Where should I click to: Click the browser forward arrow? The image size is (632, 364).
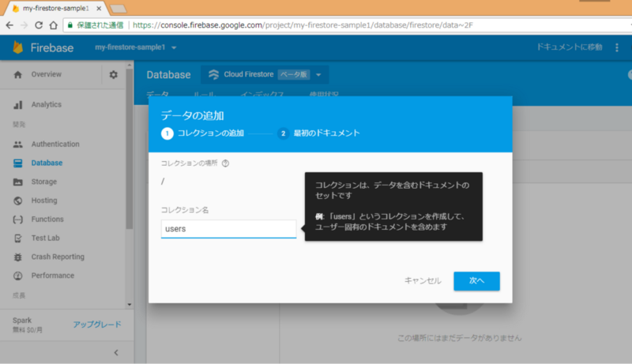click(24, 25)
